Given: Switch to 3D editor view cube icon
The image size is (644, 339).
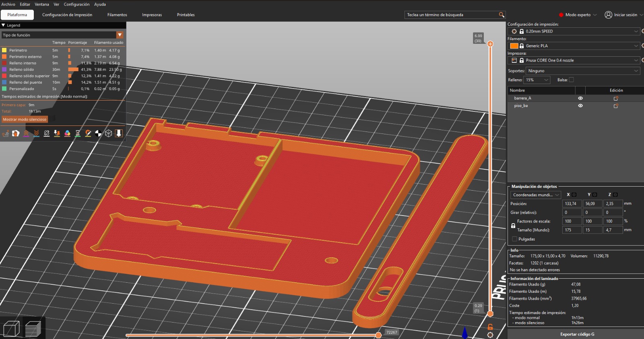Looking at the screenshot, I should click(11, 329).
